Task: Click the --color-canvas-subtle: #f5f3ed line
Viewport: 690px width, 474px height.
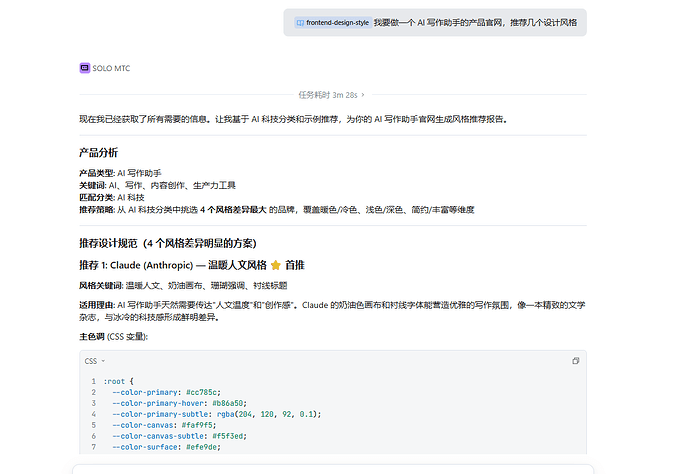Action: (x=179, y=436)
